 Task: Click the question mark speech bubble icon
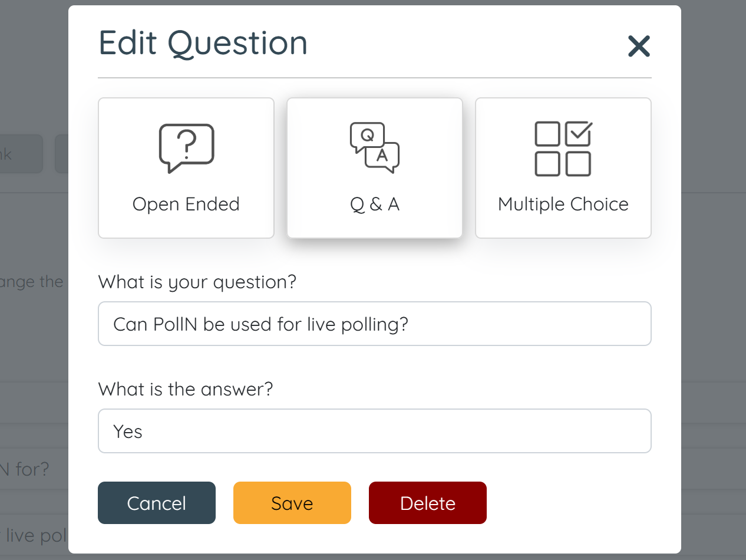pyautogui.click(x=186, y=146)
